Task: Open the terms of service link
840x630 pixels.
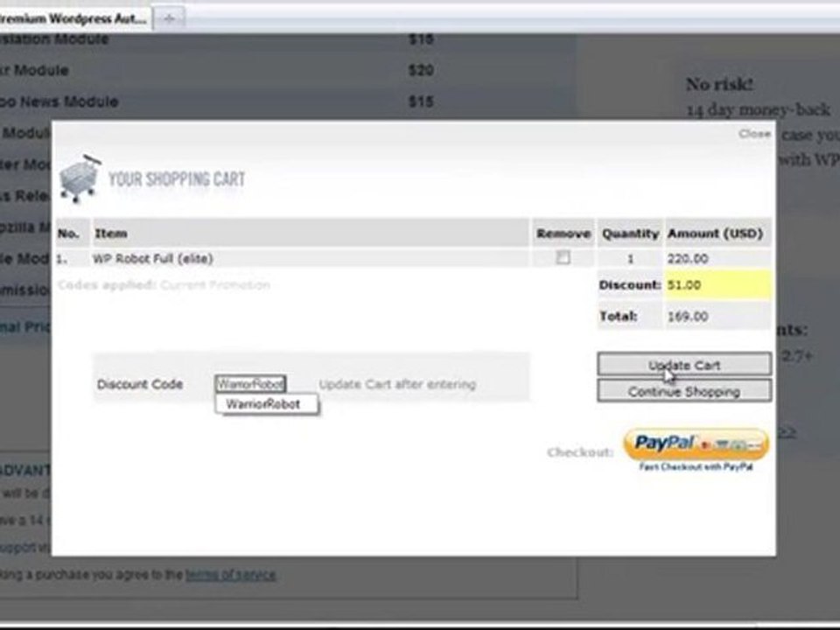Action: click(231, 575)
